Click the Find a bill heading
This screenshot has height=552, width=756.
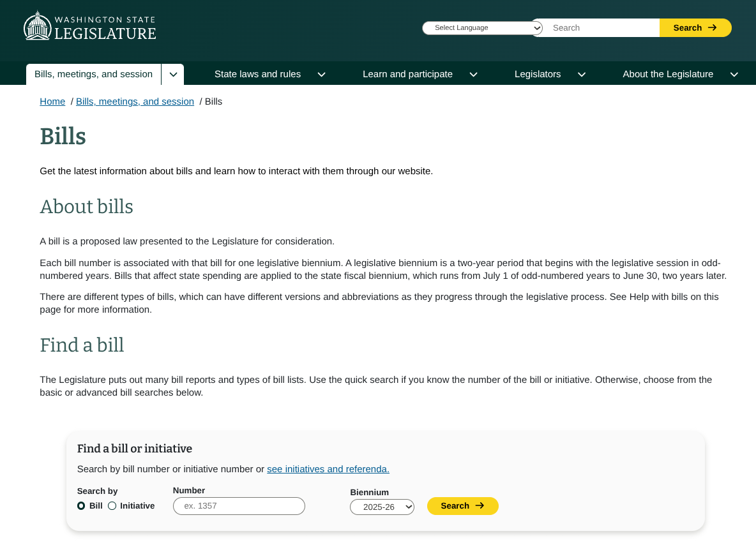[x=82, y=345]
